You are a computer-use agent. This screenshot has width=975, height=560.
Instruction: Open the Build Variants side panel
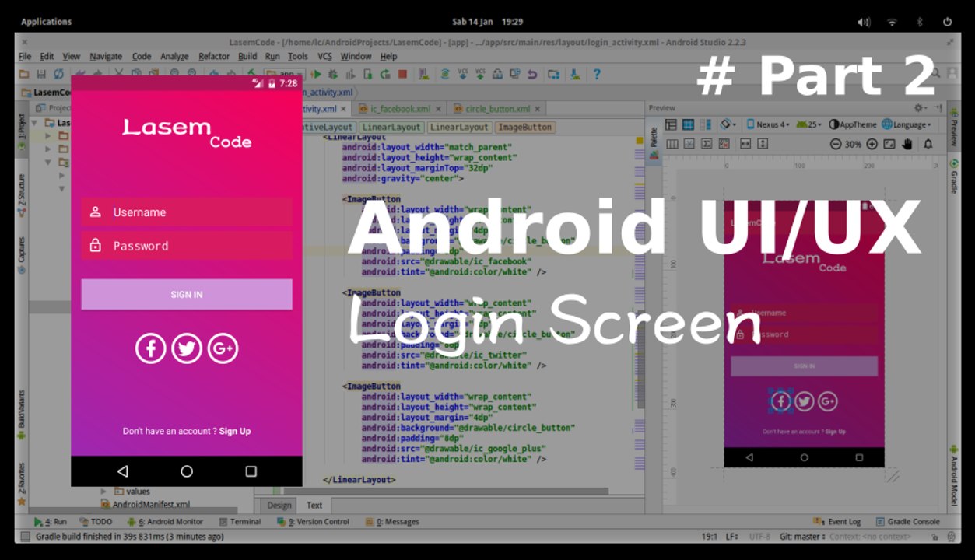[22, 415]
